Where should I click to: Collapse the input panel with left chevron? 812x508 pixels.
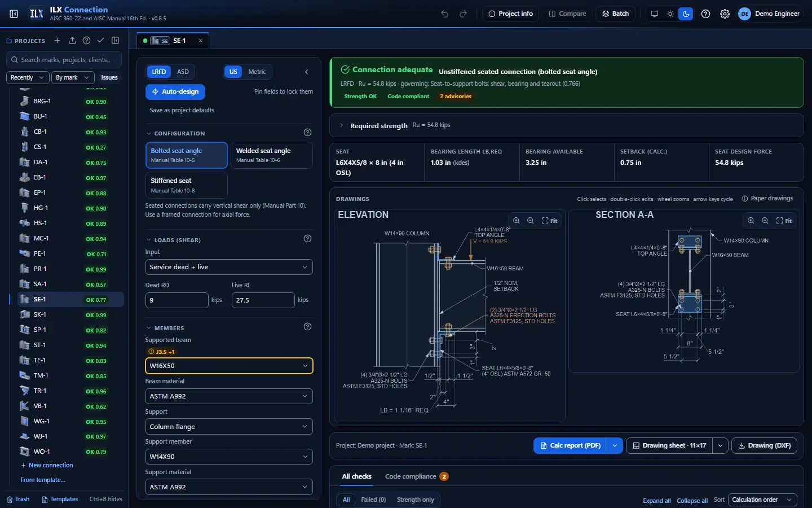(307, 72)
